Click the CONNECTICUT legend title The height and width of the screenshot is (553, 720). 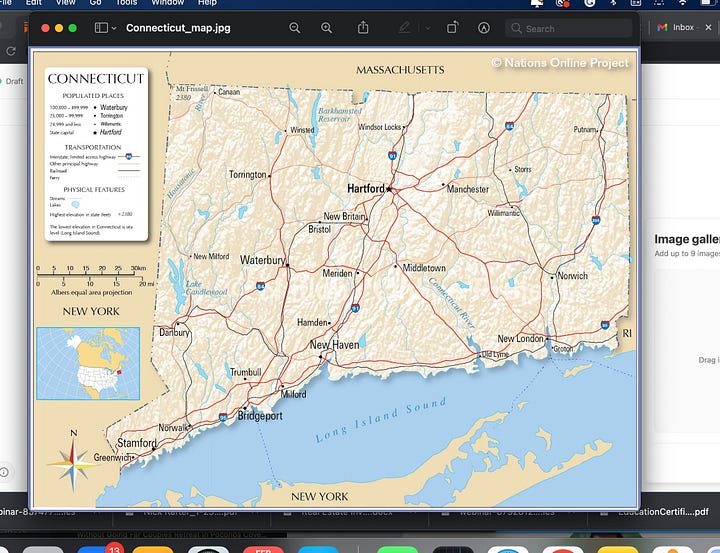[x=96, y=79]
